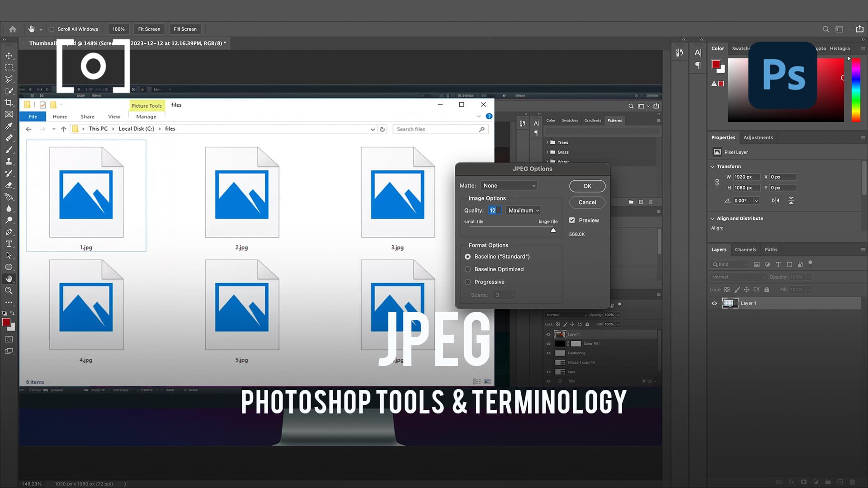Enable the Progressive format option
Viewport: 868px width, 488px height.
(467, 282)
